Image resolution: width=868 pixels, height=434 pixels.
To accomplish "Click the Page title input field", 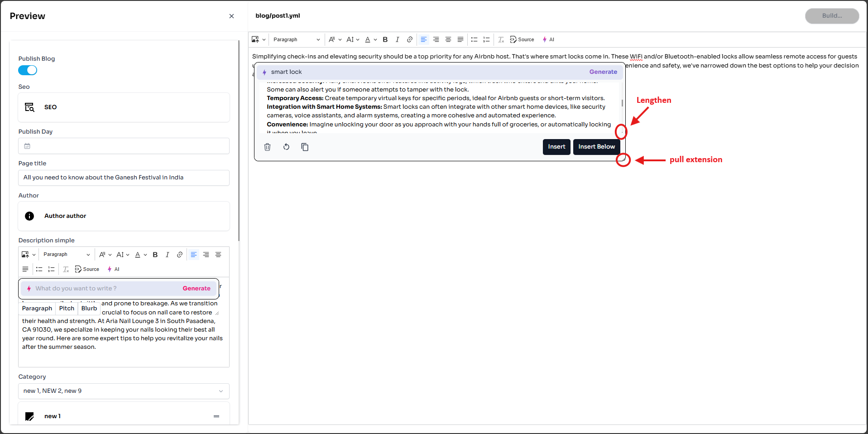I will 124,178.
